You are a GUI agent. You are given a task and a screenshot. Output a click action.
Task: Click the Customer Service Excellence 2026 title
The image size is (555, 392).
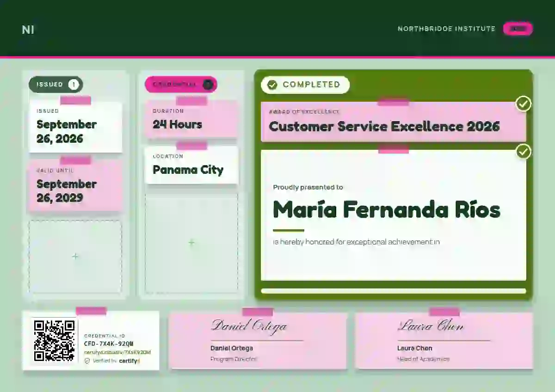click(x=384, y=126)
